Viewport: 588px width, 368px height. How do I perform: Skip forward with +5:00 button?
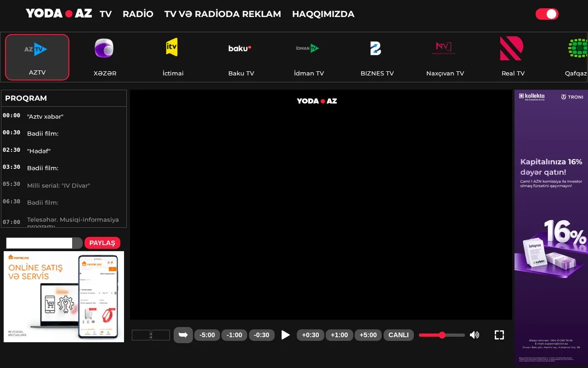coord(368,335)
